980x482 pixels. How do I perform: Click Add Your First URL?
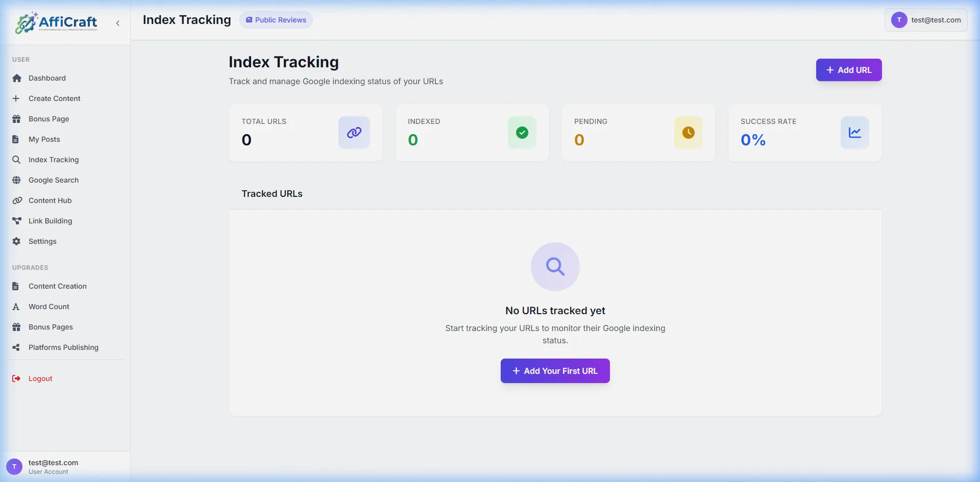pyautogui.click(x=555, y=371)
